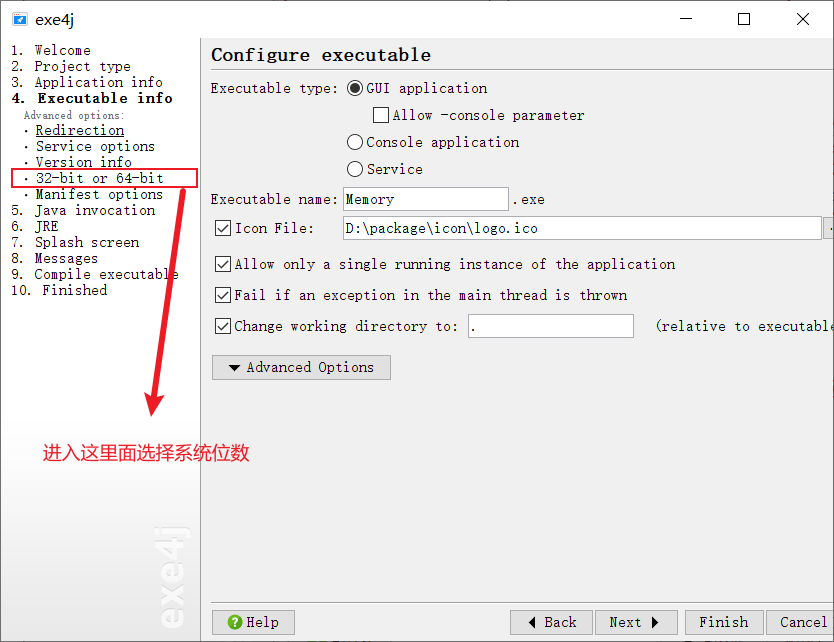This screenshot has height=642, width=834.
Task: Toggle the Icon File checkbox
Action: click(223, 228)
